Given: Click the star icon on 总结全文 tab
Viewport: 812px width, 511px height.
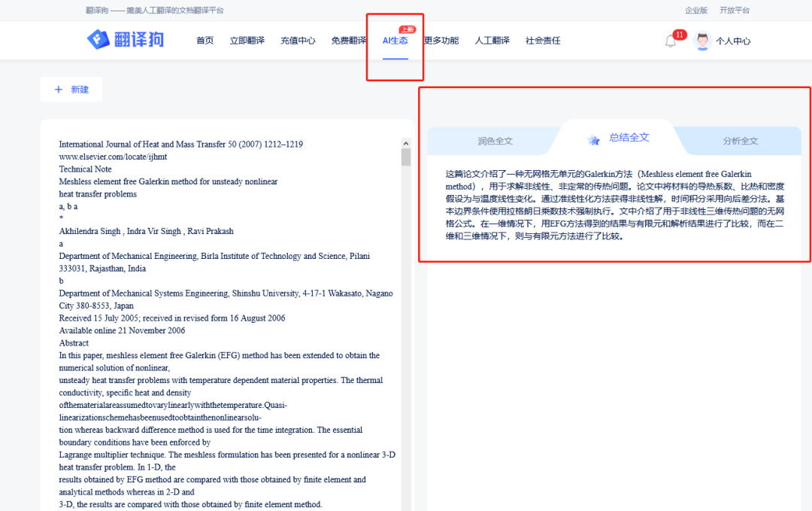Looking at the screenshot, I should pyautogui.click(x=593, y=139).
